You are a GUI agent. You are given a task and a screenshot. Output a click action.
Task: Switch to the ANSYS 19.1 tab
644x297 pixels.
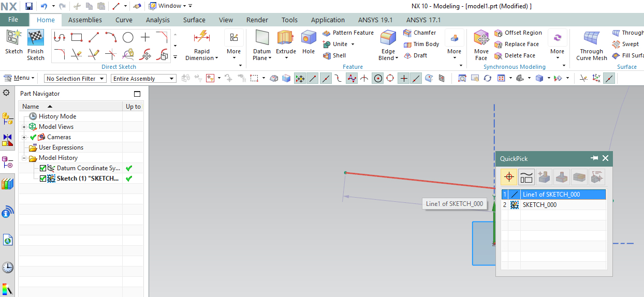[x=375, y=20]
